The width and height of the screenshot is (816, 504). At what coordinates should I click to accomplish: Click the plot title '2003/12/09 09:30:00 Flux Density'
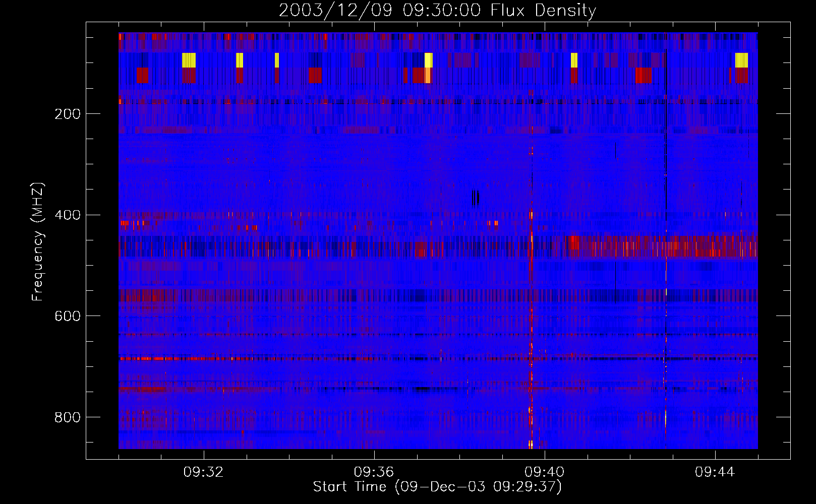(x=437, y=10)
